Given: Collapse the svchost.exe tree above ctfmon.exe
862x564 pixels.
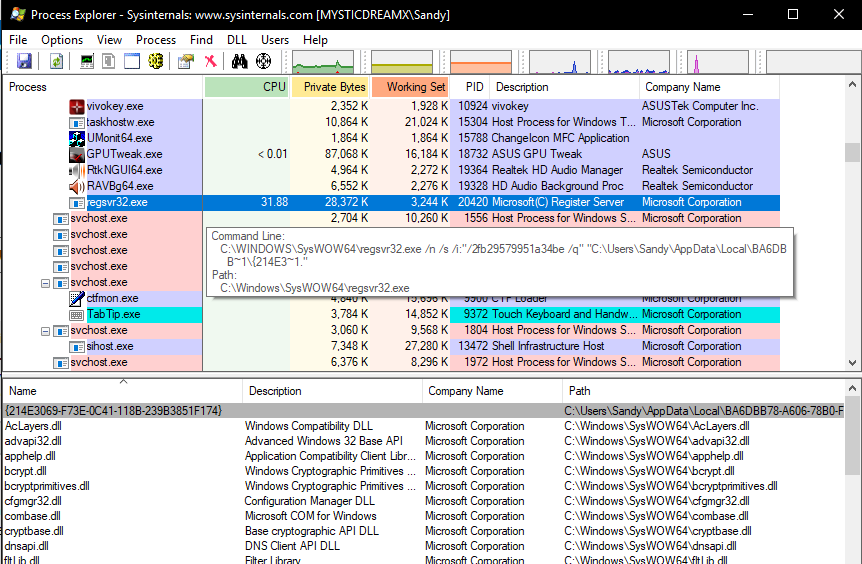Looking at the screenshot, I should (46, 284).
